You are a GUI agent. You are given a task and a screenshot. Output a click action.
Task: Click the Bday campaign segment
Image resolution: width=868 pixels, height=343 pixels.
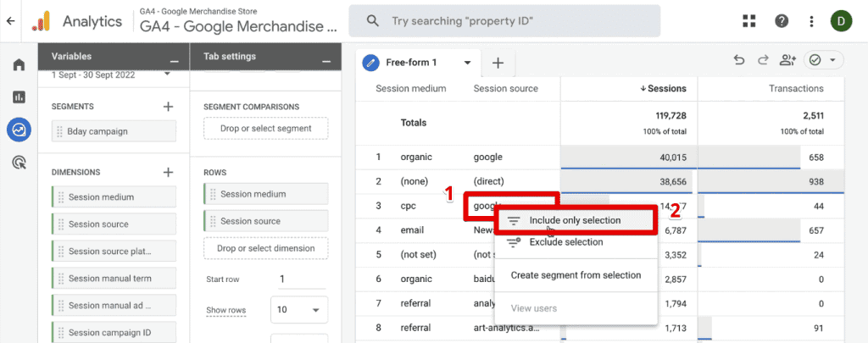pyautogui.click(x=114, y=131)
